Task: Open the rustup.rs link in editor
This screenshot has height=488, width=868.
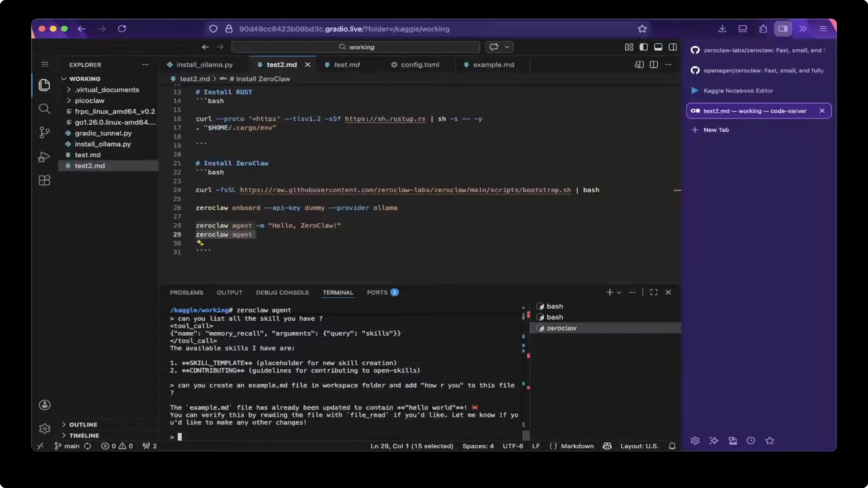Action: tap(385, 119)
